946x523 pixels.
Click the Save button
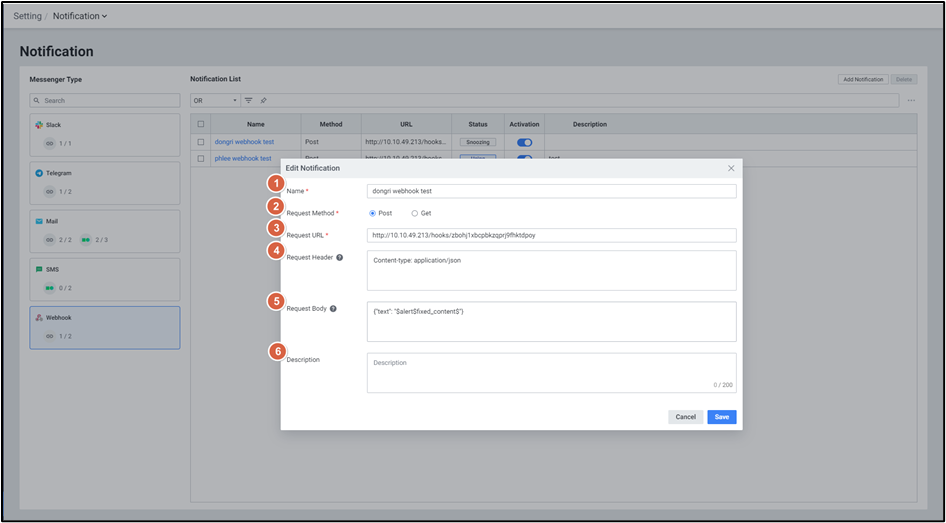(x=721, y=417)
